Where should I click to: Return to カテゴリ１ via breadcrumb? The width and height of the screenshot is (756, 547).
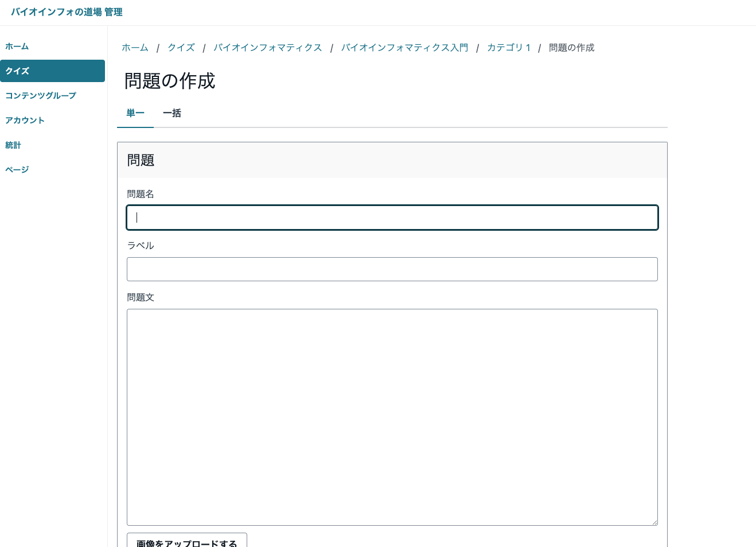pos(509,48)
